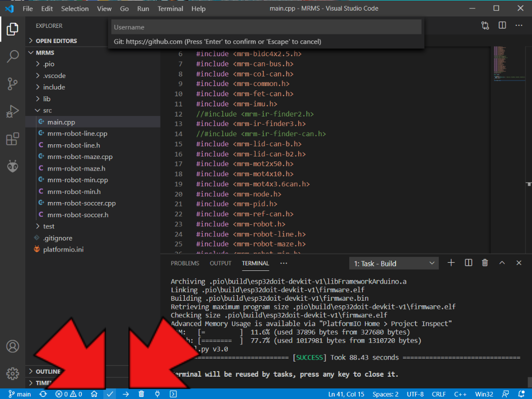Kill the terminal with the trash icon

pos(485,263)
